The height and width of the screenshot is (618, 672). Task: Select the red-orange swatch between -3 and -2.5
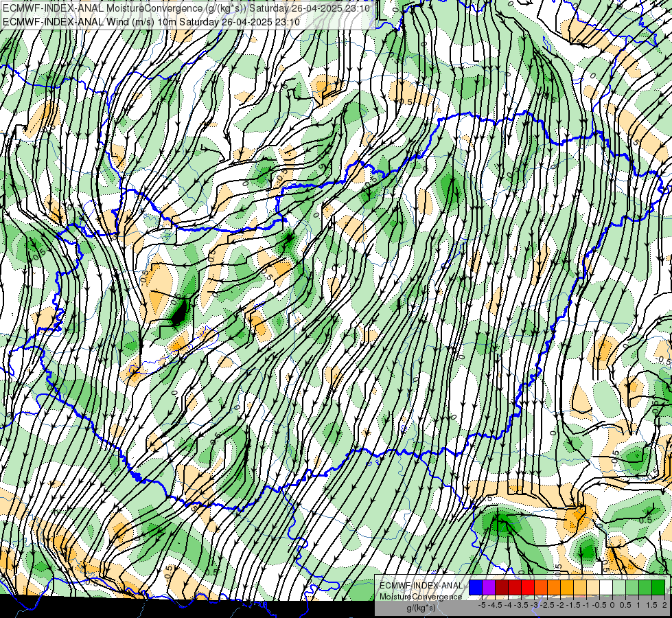(x=541, y=588)
